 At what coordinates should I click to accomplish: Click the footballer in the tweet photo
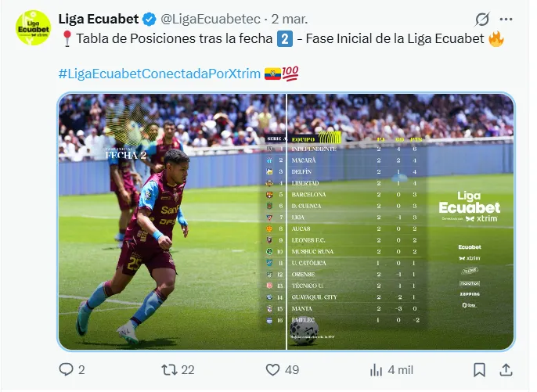pos(157,235)
